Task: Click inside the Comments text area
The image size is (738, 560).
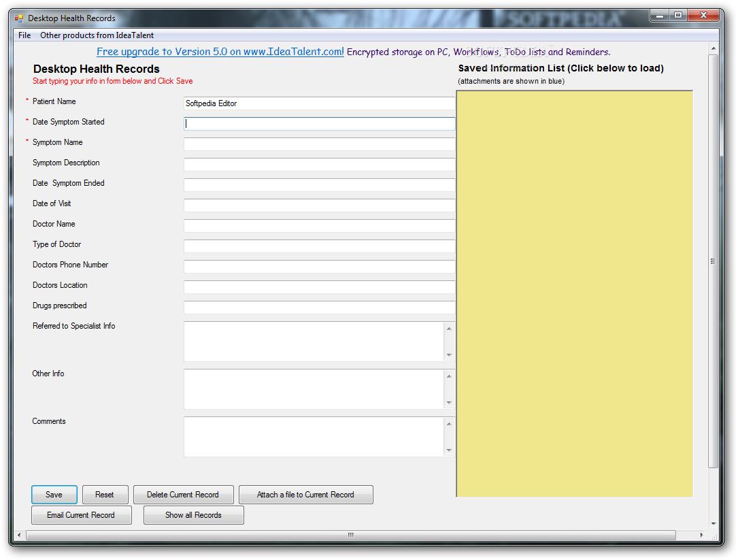Action: tap(314, 437)
